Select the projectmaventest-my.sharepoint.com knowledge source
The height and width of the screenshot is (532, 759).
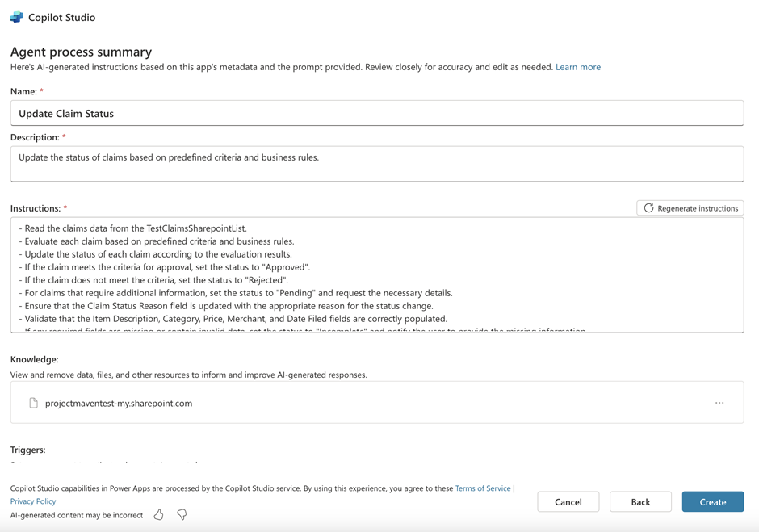click(377, 403)
